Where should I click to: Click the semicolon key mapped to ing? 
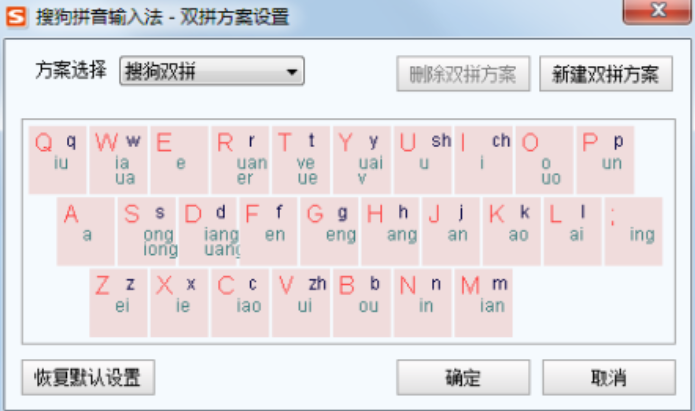pos(634,230)
